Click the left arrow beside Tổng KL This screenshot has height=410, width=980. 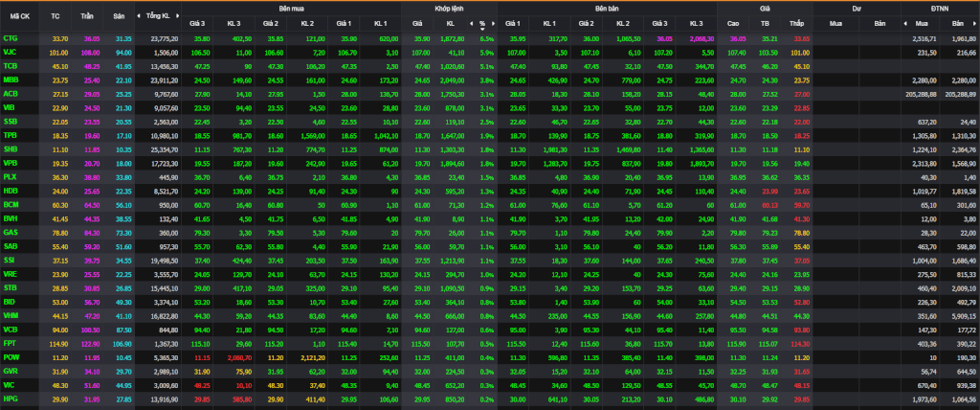140,16
